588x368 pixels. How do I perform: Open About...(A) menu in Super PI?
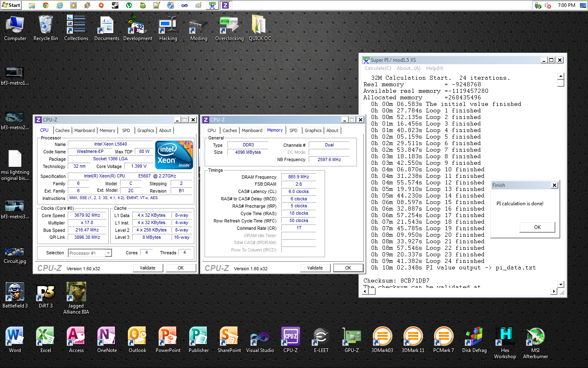point(408,68)
